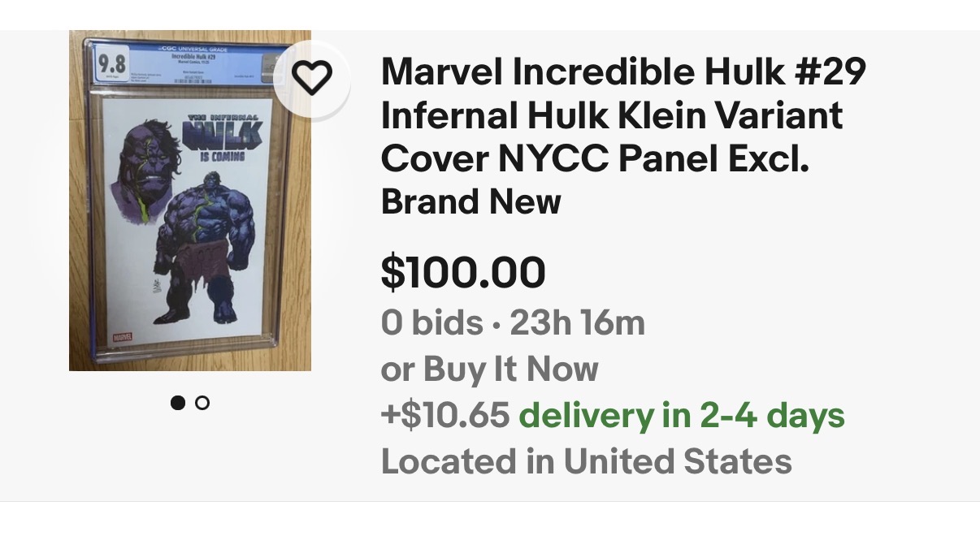Add listing to watchlist with heart icon
This screenshot has width=980, height=536.
point(312,78)
